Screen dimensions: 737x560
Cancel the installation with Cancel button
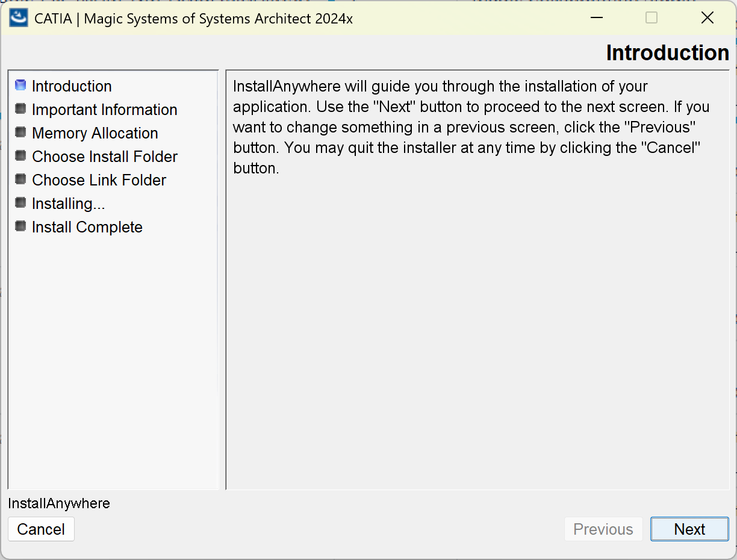(41, 529)
